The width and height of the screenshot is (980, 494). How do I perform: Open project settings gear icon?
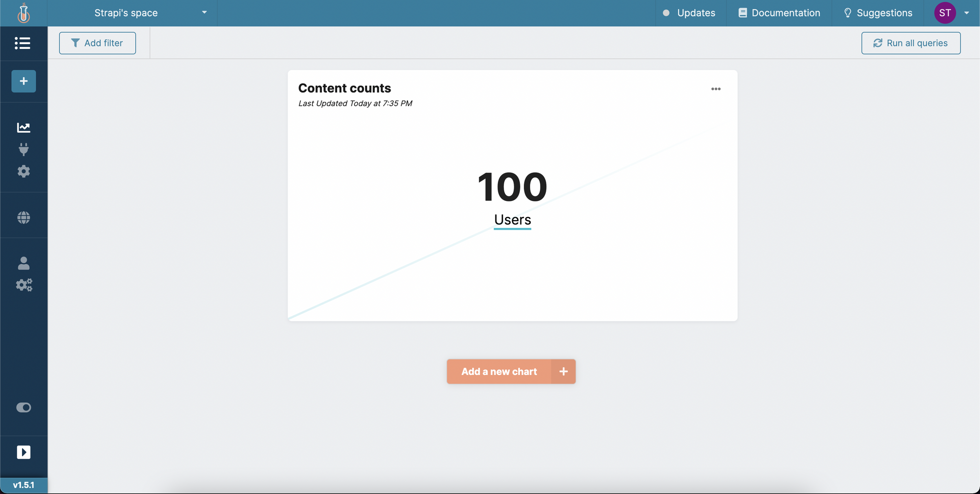pos(24,172)
